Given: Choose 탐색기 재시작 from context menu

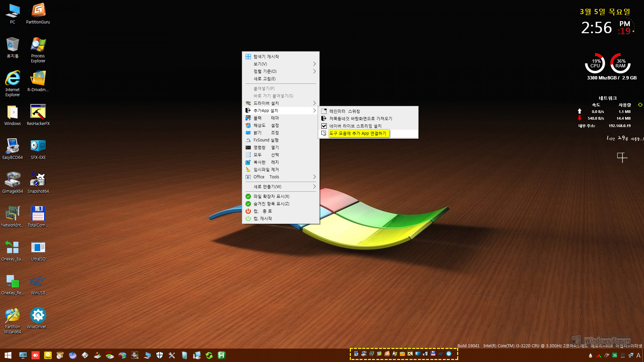Looking at the screenshot, I should click(280, 57).
